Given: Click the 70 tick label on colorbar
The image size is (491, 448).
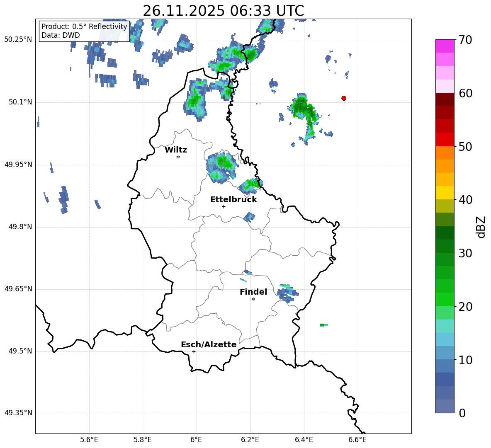Looking at the screenshot, I should click(465, 40).
